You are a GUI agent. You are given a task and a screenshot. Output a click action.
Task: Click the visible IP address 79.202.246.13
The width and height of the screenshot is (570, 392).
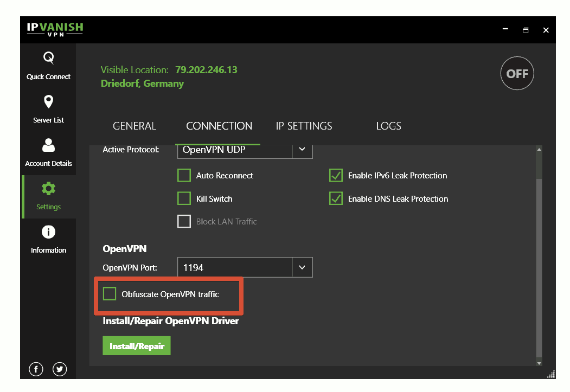click(x=206, y=70)
